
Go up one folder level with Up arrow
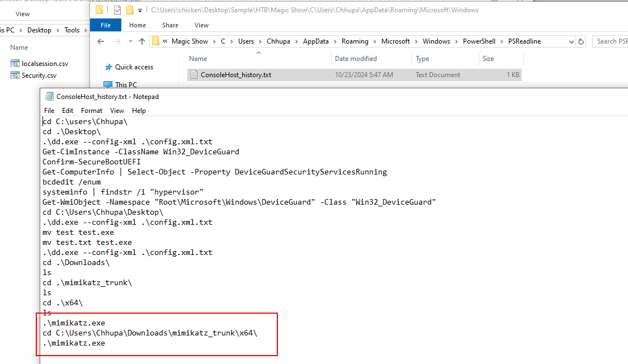[142, 41]
